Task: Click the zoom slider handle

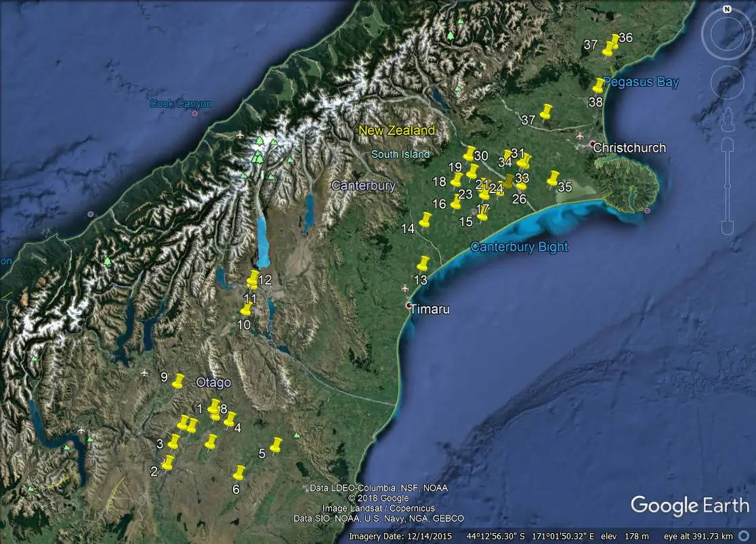Action: (728, 186)
